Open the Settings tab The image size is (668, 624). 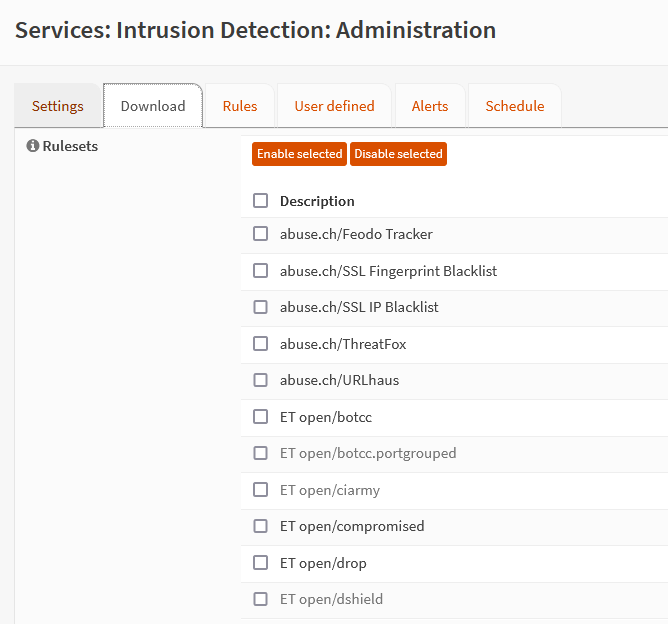58,106
